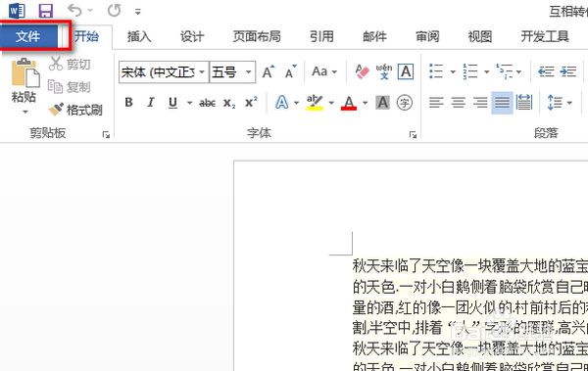The height and width of the screenshot is (371, 588).
Task: Open the 开发工具 (Developer) tab
Action: pos(545,36)
